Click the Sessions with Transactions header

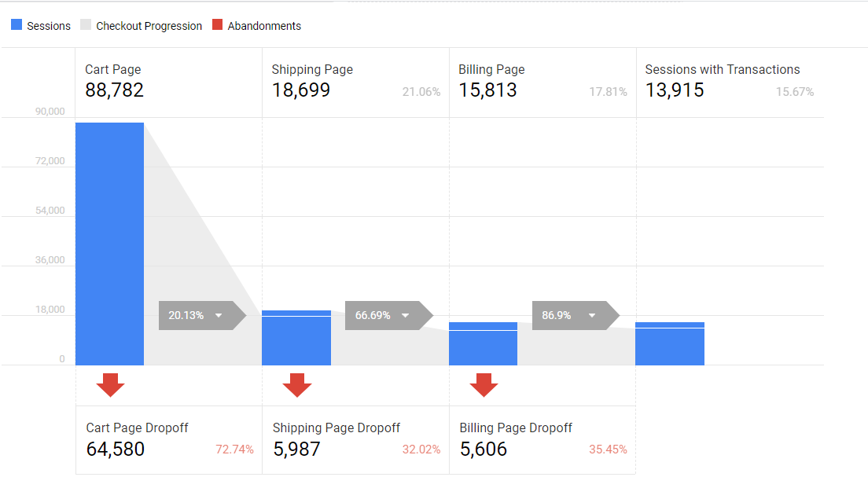pyautogui.click(x=722, y=69)
